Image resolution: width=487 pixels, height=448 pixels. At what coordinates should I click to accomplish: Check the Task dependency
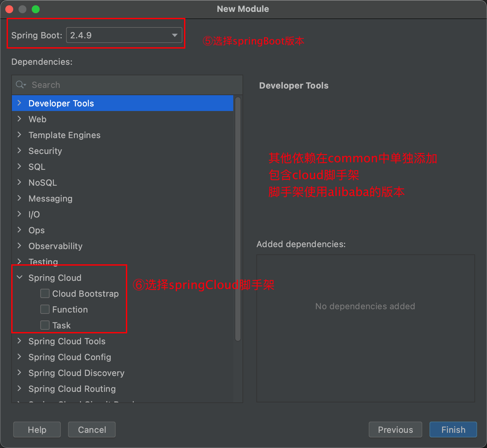tap(45, 325)
